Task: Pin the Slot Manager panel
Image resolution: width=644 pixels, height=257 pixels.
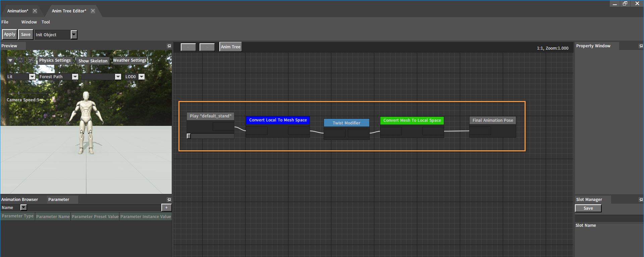Action: 641,200
